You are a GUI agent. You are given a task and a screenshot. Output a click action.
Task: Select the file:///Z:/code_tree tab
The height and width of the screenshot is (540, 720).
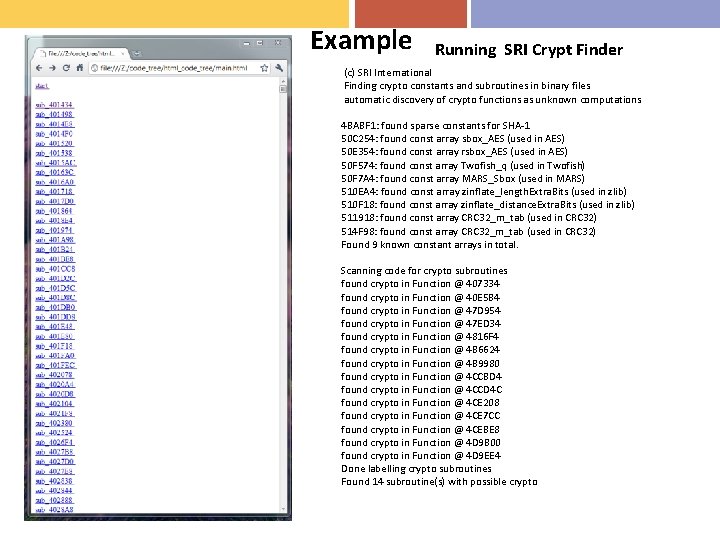(x=81, y=54)
